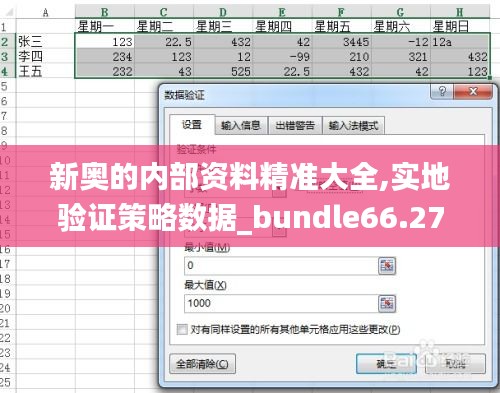Select the 输入法模式 tab
The height and width of the screenshot is (393, 500).
(x=353, y=125)
